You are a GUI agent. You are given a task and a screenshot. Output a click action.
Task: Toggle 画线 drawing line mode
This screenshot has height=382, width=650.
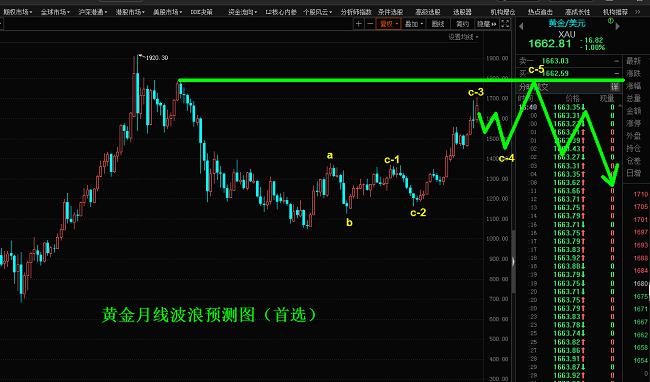(438, 24)
